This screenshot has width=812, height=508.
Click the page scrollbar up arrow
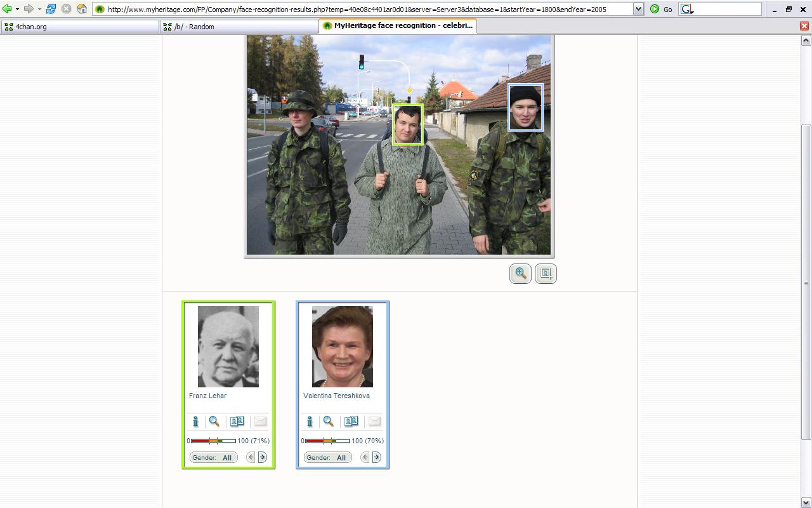click(806, 41)
